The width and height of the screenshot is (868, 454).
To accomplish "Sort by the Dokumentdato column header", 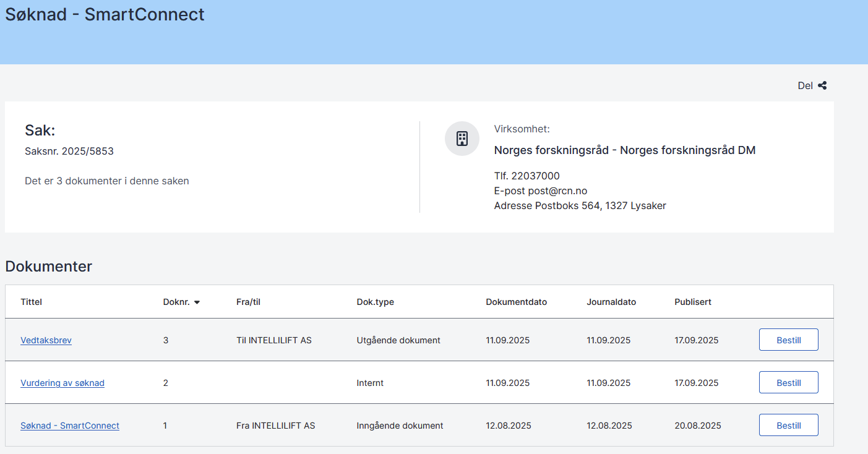I will (x=516, y=302).
